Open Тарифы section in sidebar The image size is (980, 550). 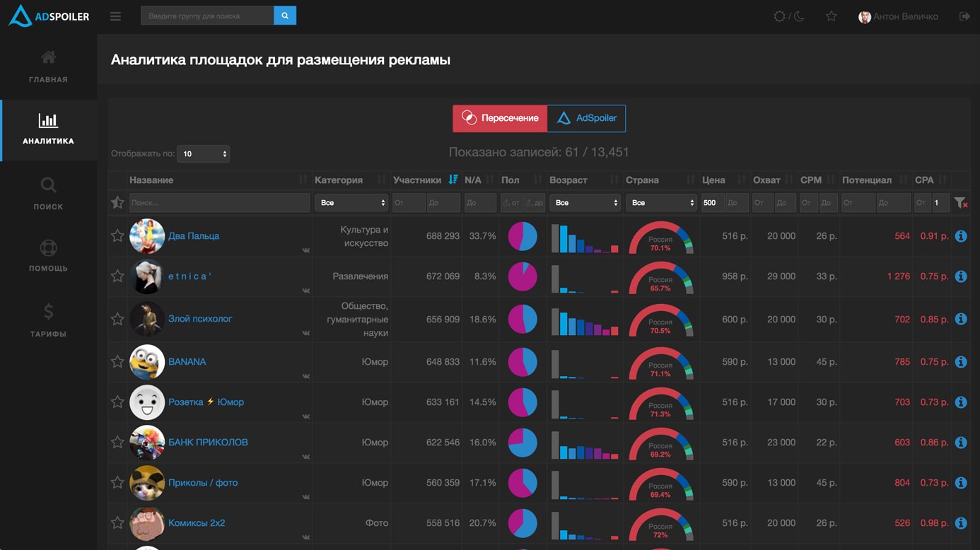coord(48,320)
